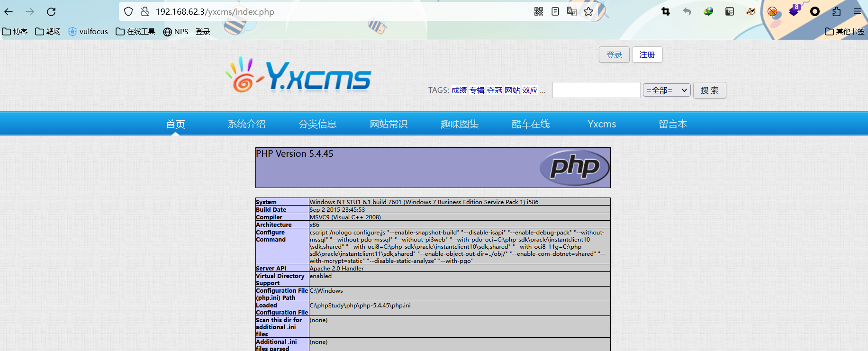
Task: Open the NPS - 登录 bookmark
Action: 186,32
